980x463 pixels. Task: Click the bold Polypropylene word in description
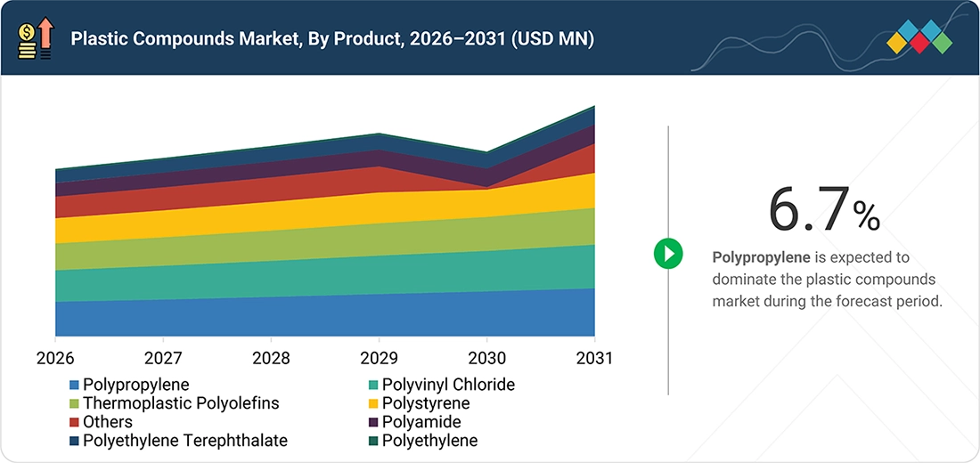[761, 257]
